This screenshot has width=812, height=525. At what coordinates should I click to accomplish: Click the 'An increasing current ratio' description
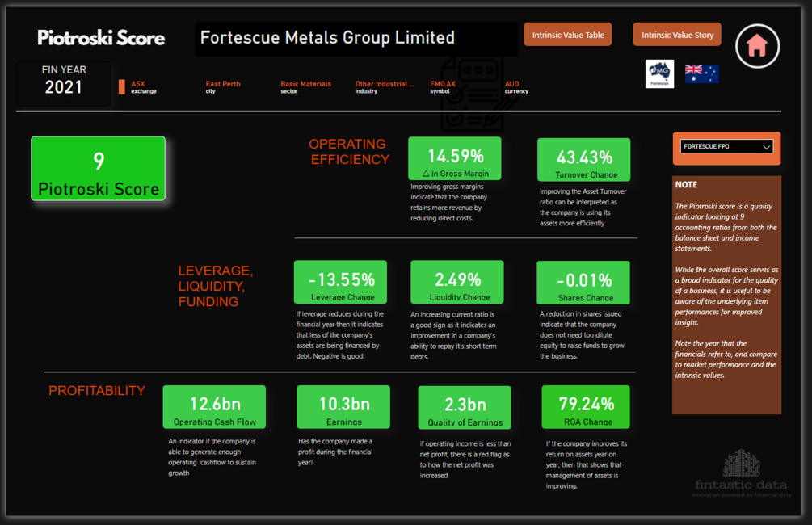pos(453,335)
